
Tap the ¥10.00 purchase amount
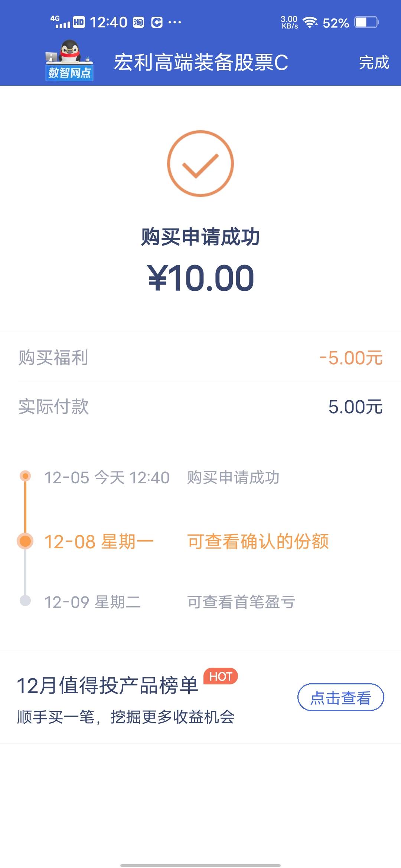coord(201,278)
